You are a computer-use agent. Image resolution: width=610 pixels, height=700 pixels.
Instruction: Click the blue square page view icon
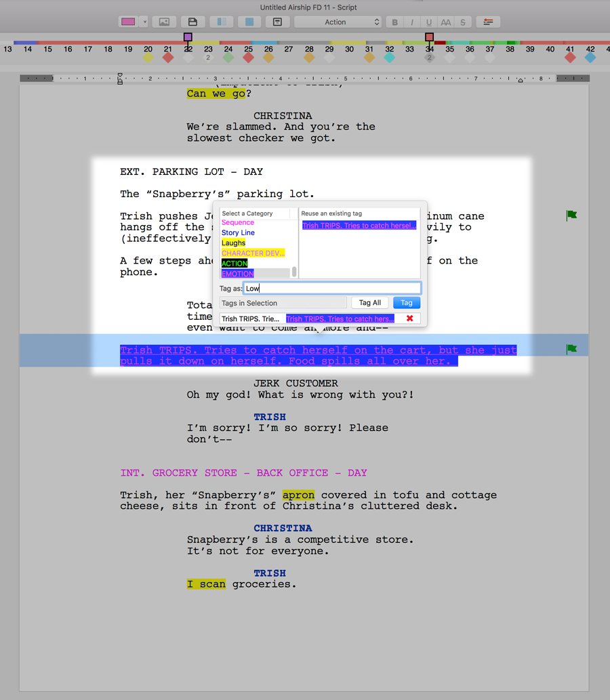coord(249,22)
